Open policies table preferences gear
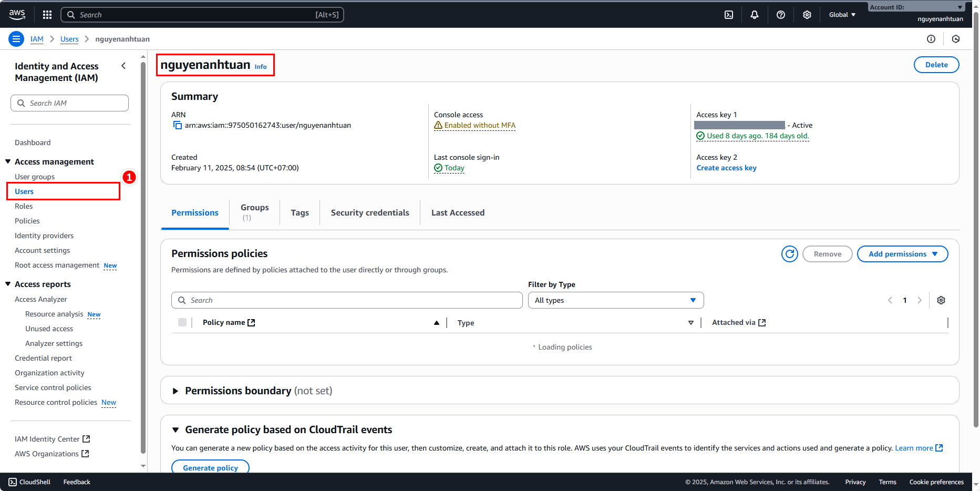 point(941,300)
